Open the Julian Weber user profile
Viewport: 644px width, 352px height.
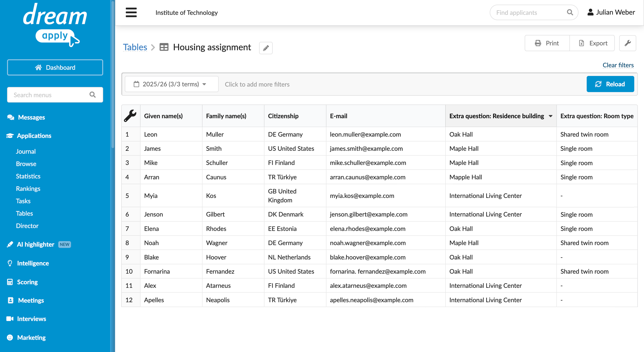point(611,12)
